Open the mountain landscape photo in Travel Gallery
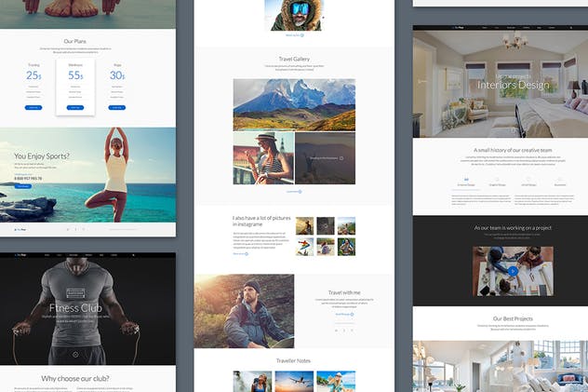This screenshot has height=392, width=588. (x=293, y=103)
